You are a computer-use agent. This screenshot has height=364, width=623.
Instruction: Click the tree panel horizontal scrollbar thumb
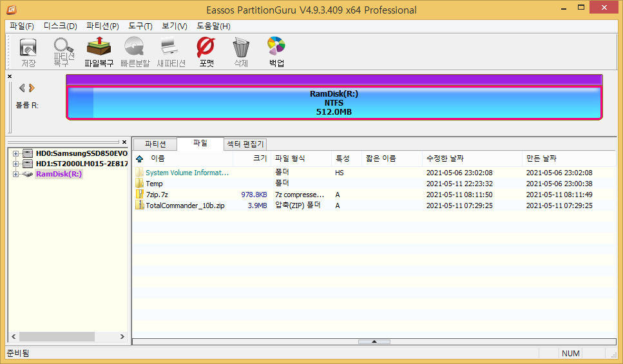(x=57, y=336)
